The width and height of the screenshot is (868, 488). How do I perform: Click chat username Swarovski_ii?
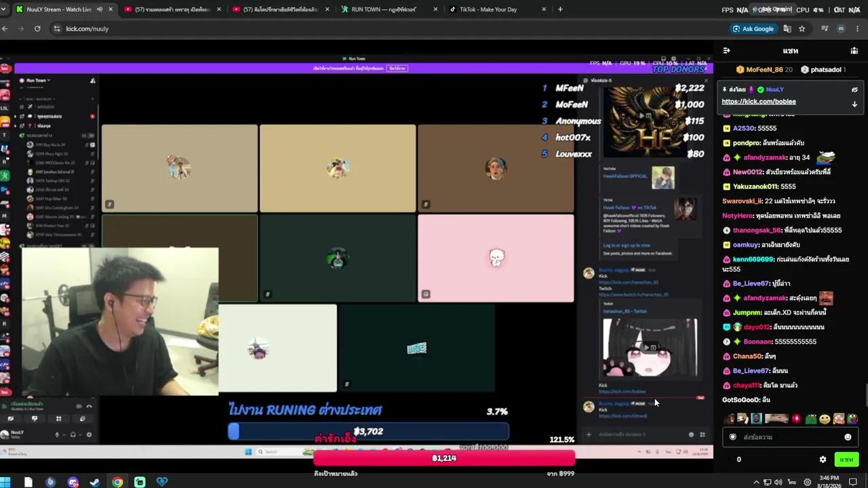coord(742,201)
